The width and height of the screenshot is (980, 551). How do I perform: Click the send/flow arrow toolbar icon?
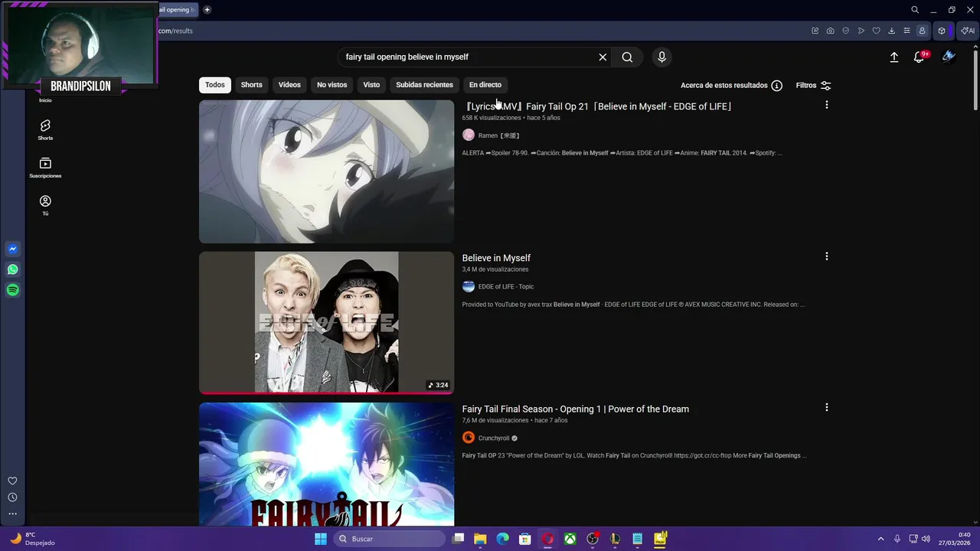tap(861, 31)
